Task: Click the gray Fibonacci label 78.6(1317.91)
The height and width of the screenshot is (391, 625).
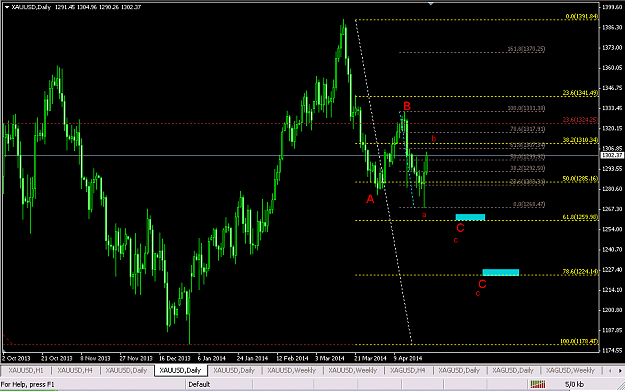Action: [x=528, y=129]
